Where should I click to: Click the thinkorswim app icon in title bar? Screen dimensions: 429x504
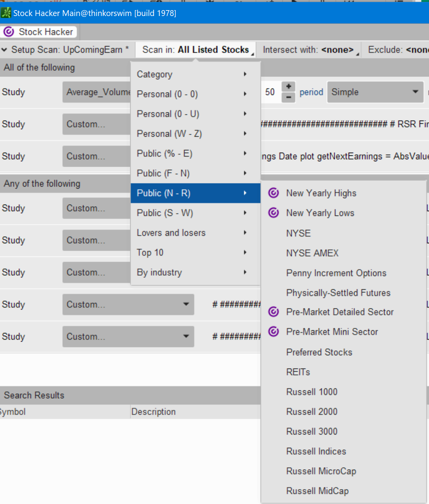pyautogui.click(x=6, y=13)
